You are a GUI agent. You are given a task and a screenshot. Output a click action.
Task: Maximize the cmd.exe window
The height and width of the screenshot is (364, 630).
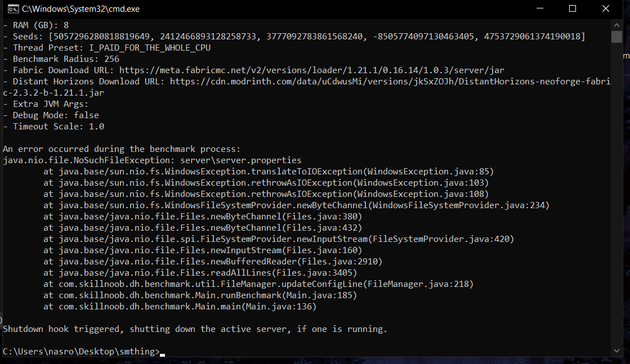573,8
